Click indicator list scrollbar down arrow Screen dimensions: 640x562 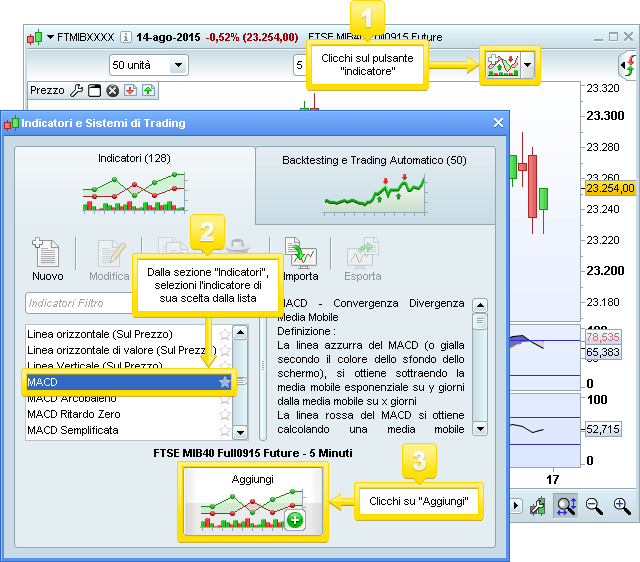[x=240, y=432]
